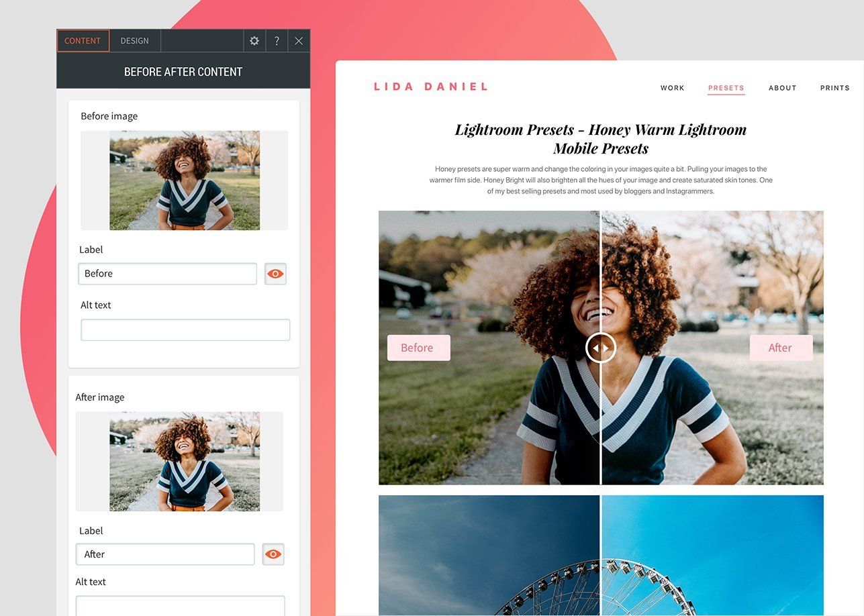Screen dimensions: 864x616
Task: Switch to the DESIGN tab
Action: click(x=135, y=41)
